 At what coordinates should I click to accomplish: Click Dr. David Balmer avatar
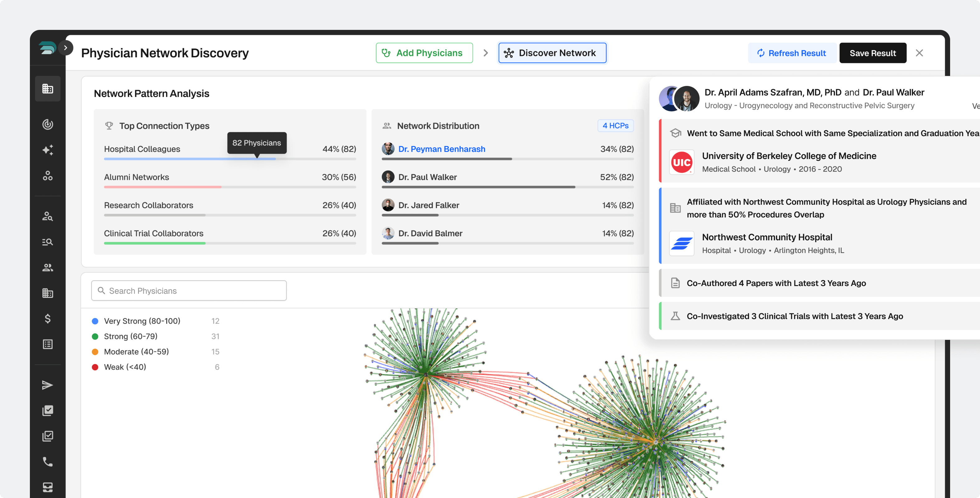pyautogui.click(x=388, y=233)
